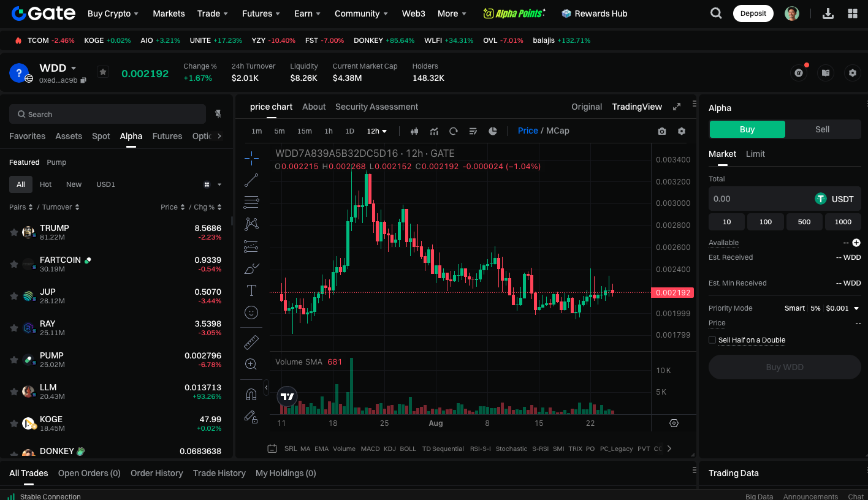Expand the Futures menu dropdown
868x500 pixels.
pos(261,13)
